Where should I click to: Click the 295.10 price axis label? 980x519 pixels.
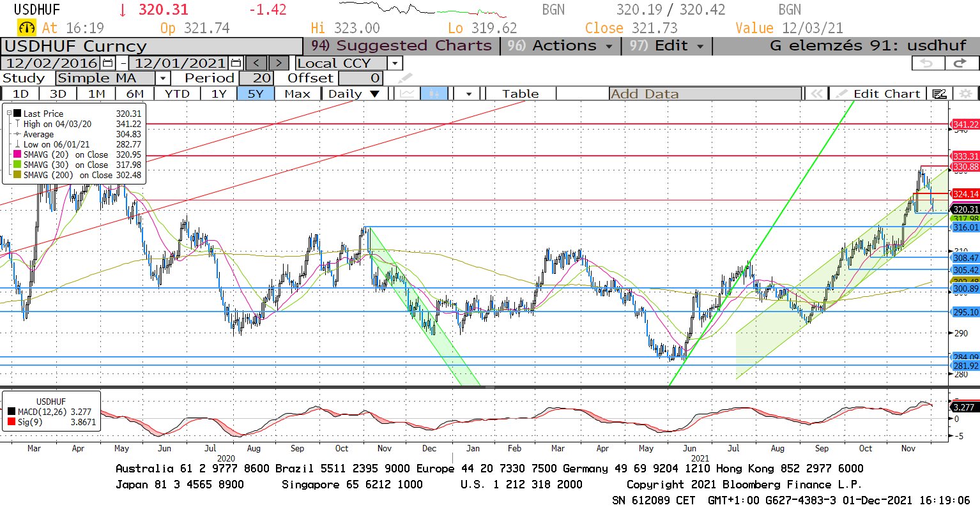[965, 312]
